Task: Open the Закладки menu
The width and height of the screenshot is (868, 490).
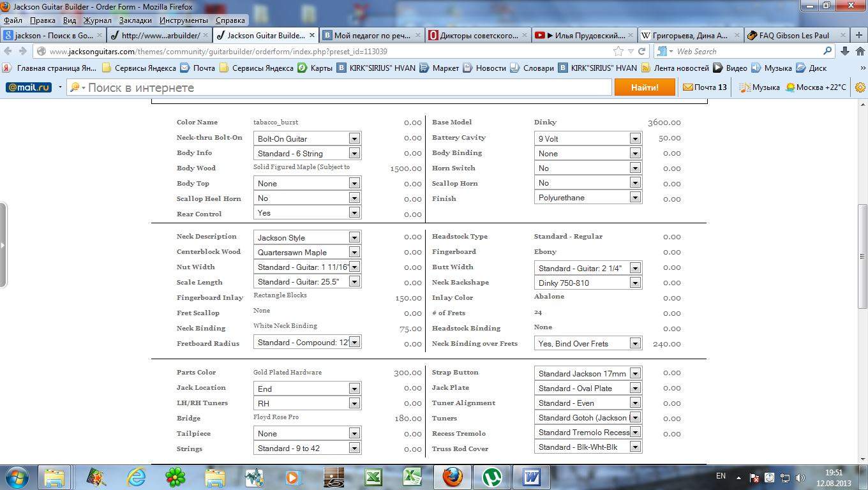Action: point(135,20)
